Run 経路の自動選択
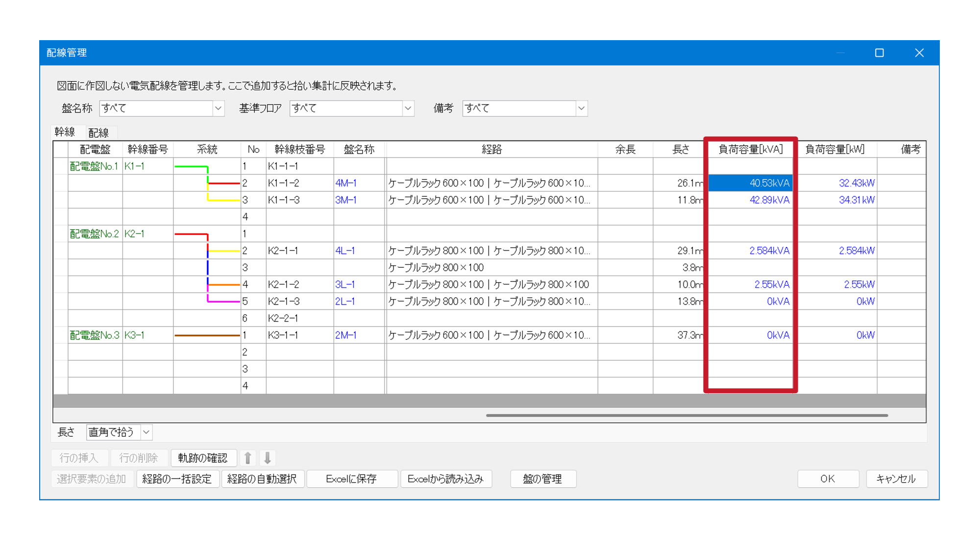The image size is (980, 541). coord(263,479)
